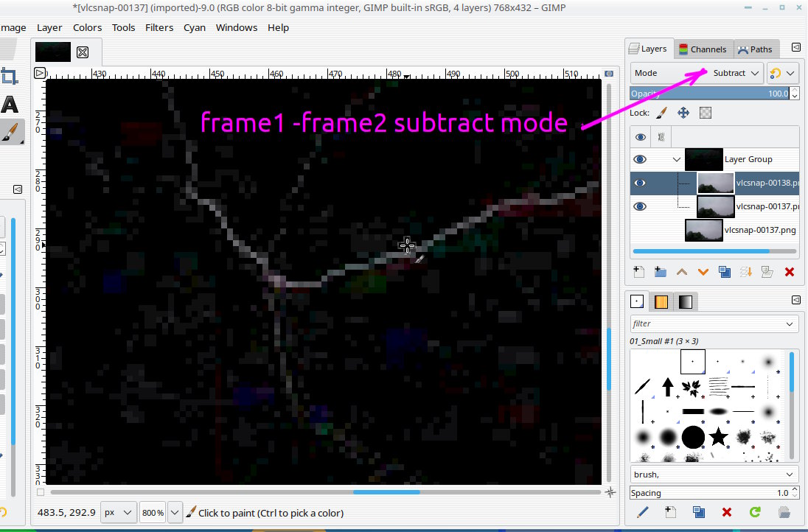The height and width of the screenshot is (532, 808).
Task: Switch to the Patterns tab
Action: pyautogui.click(x=661, y=302)
